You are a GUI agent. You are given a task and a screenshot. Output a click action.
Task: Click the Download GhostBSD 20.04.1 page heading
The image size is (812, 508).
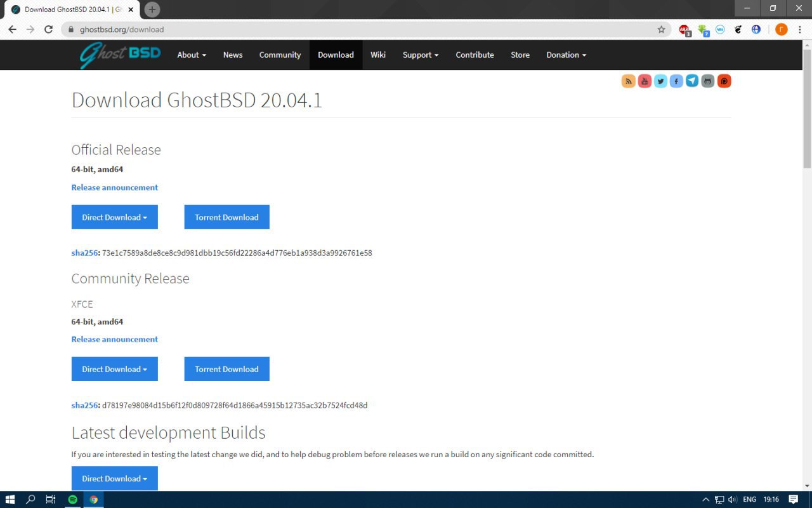(x=197, y=100)
